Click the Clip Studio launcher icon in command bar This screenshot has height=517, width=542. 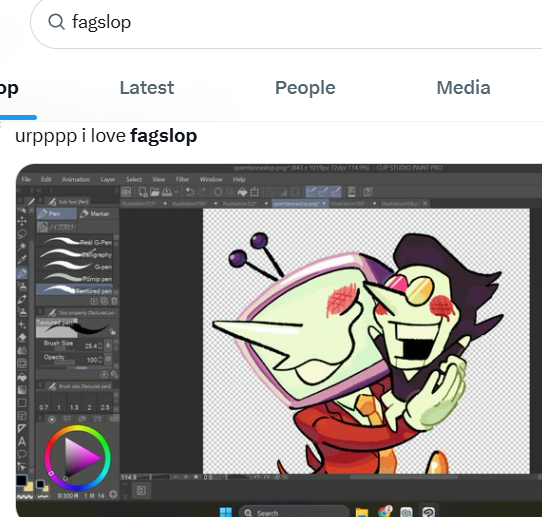[x=126, y=192]
